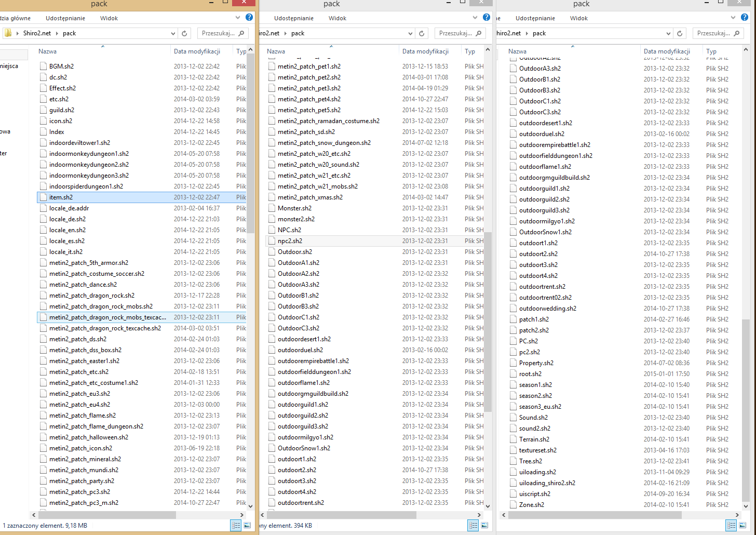Switch left window to details view

236,526
